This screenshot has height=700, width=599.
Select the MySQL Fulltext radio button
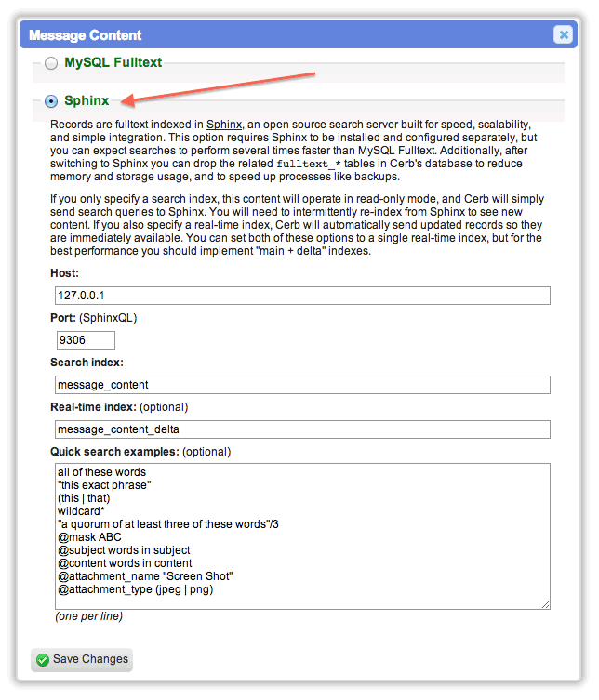(51, 63)
